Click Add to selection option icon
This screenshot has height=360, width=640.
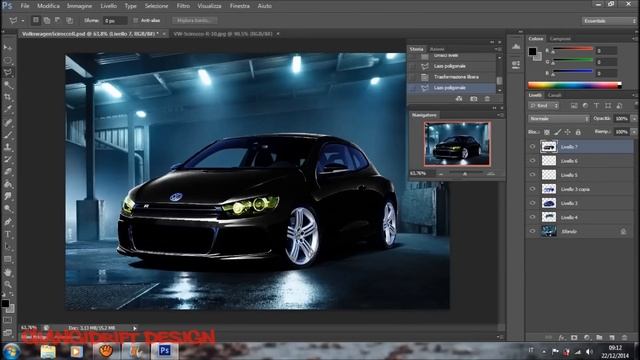(47, 20)
